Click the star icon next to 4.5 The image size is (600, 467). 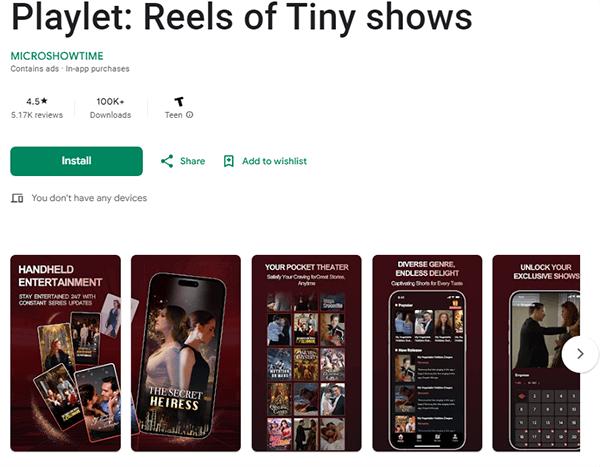coord(44,101)
